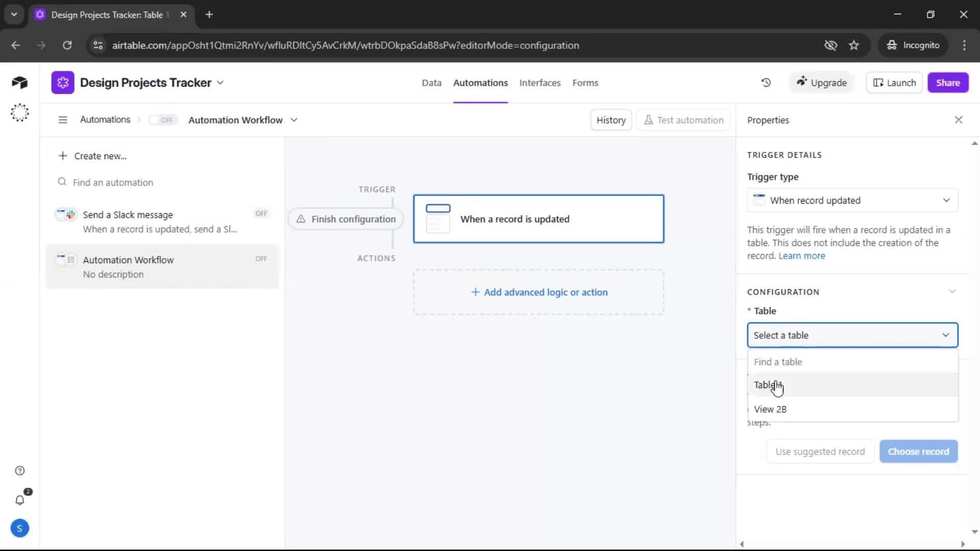Click properties panel scroll right arrow
Viewport: 980px width, 551px height.
point(963,544)
